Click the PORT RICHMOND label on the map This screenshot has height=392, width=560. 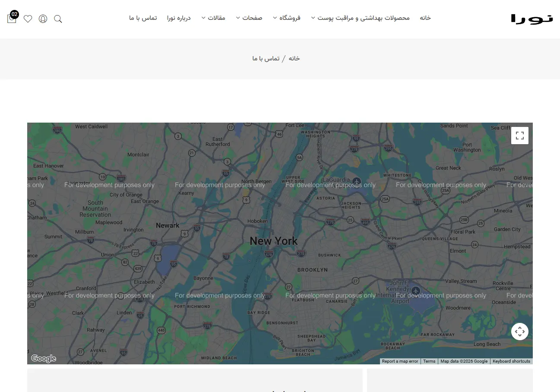click(x=192, y=307)
